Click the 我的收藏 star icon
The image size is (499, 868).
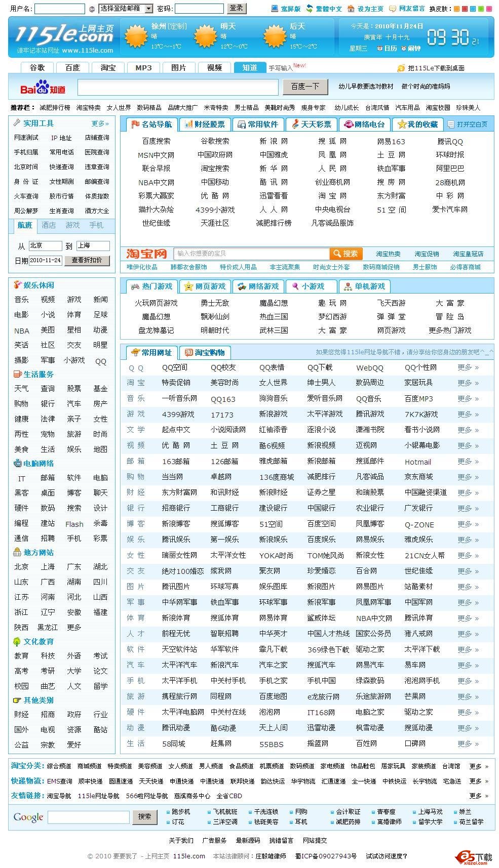pos(402,124)
